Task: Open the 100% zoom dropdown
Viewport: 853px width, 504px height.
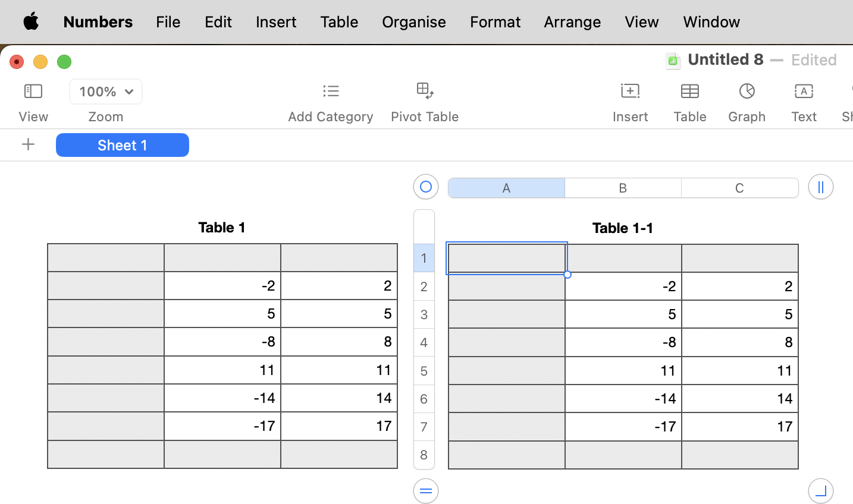Action: (x=106, y=92)
